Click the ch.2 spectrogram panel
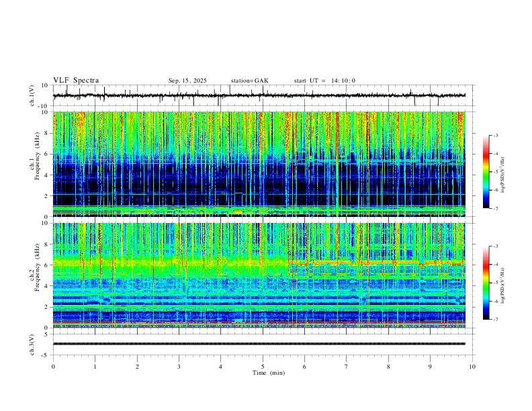This screenshot has height=411, width=532. pyautogui.click(x=259, y=275)
